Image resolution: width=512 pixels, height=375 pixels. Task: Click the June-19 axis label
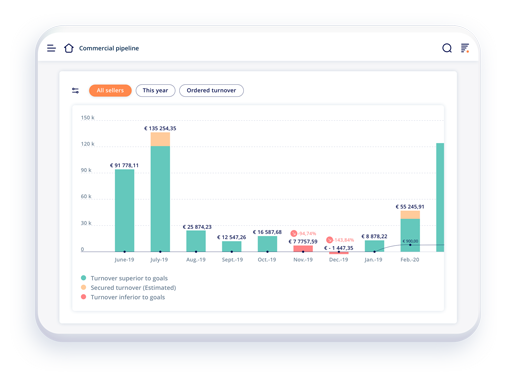click(124, 260)
